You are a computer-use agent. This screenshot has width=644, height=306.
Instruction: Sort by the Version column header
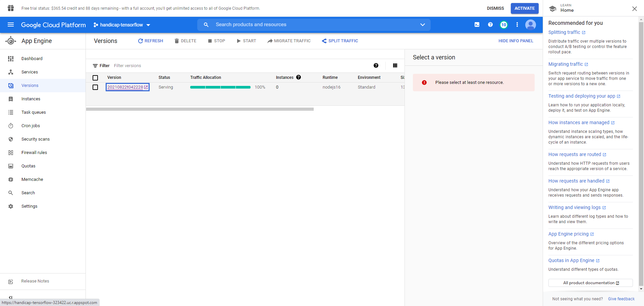click(114, 78)
